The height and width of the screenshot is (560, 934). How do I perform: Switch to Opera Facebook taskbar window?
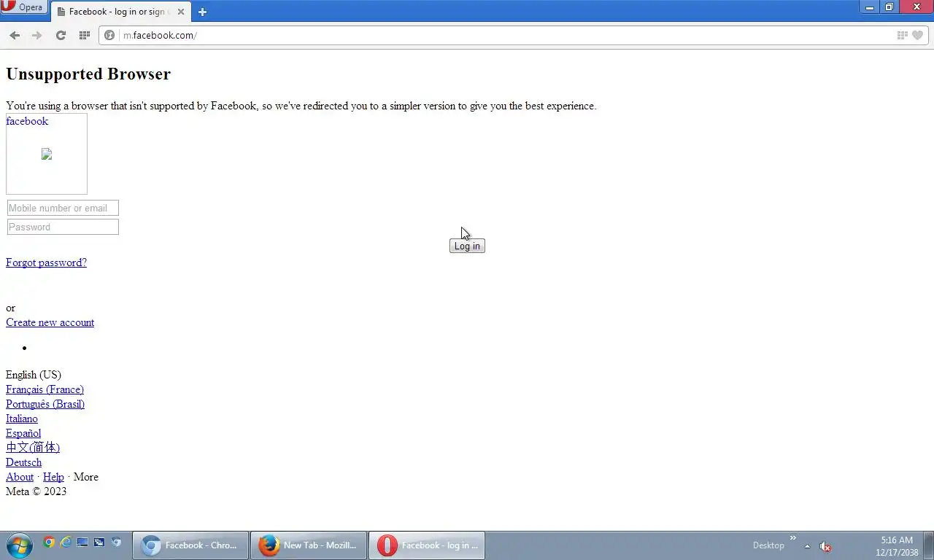tap(427, 545)
